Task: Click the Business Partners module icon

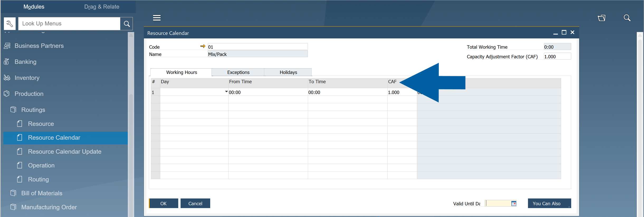Action: tap(7, 46)
